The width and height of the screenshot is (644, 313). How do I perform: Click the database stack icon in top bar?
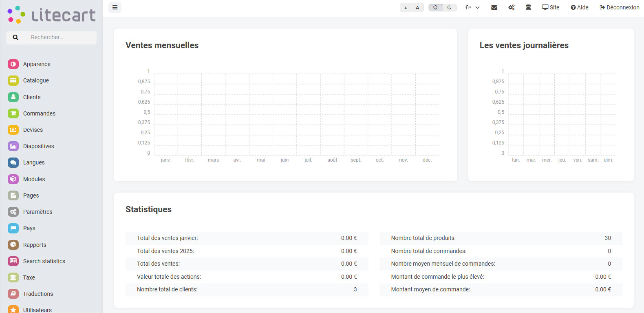tap(528, 7)
